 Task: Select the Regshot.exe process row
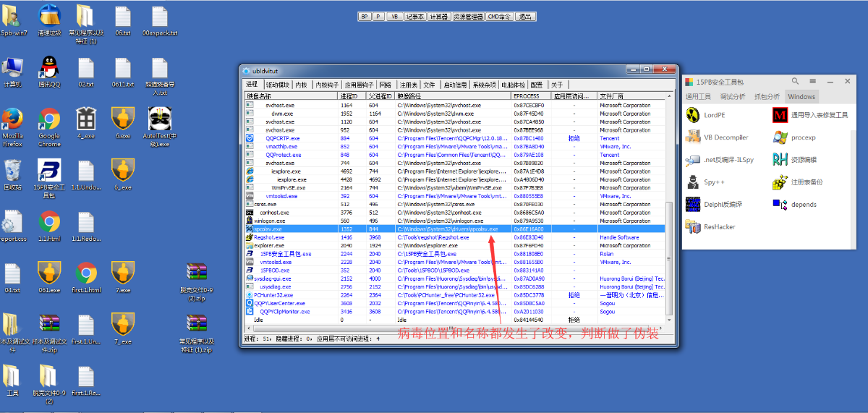[x=454, y=237]
